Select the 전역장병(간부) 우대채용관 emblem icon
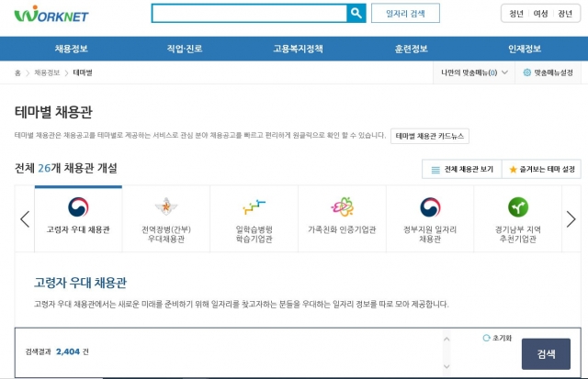Image resolution: width=588 pixels, height=379 pixels. tap(166, 206)
